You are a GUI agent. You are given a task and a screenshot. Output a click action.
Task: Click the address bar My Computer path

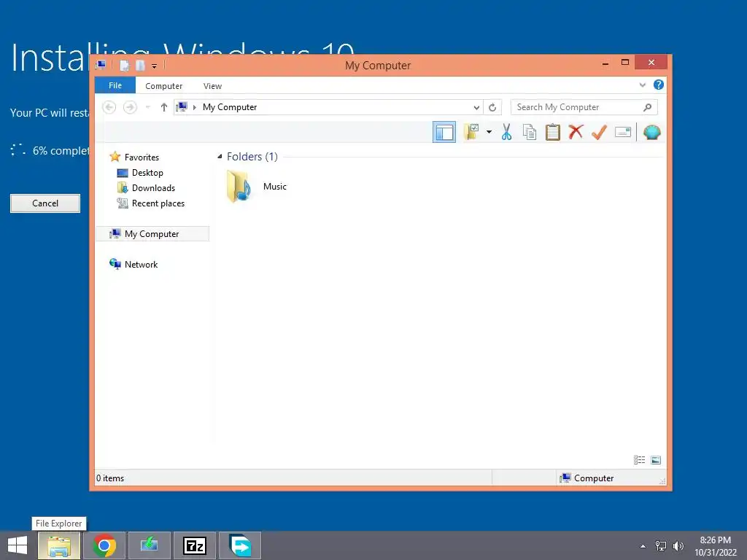coord(230,107)
